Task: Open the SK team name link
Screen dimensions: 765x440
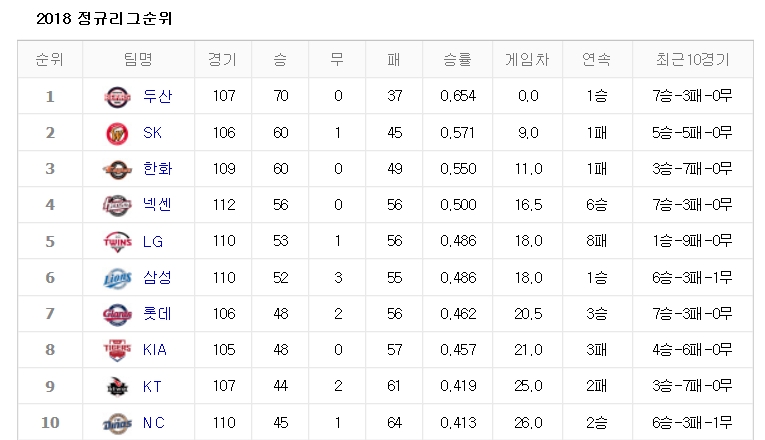Action: [x=152, y=133]
